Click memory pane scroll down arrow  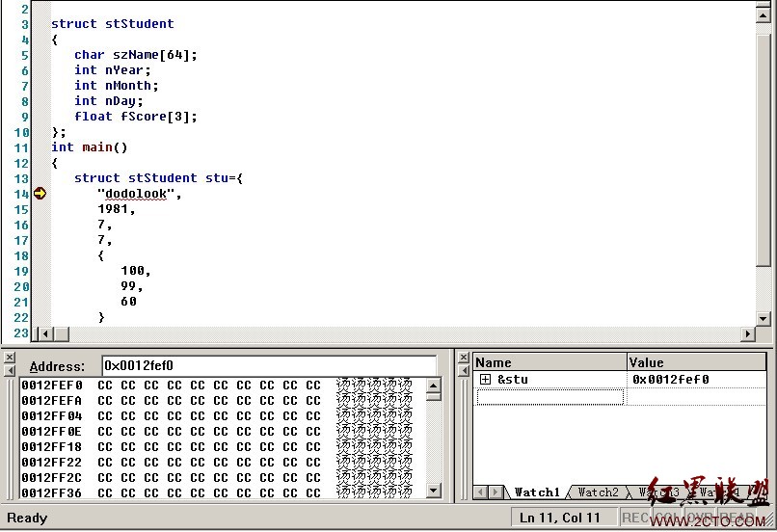point(433,491)
